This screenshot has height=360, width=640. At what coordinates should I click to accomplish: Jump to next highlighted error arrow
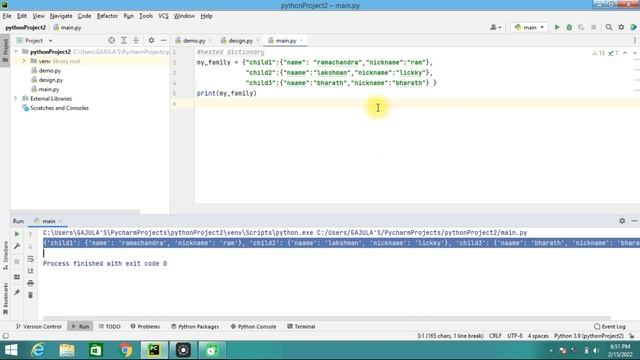pyautogui.click(x=635, y=53)
